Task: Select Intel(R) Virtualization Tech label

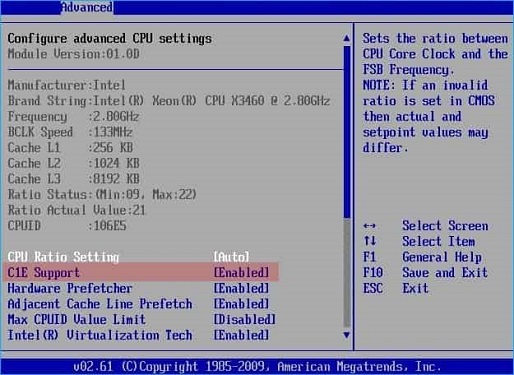Action: click(100, 335)
